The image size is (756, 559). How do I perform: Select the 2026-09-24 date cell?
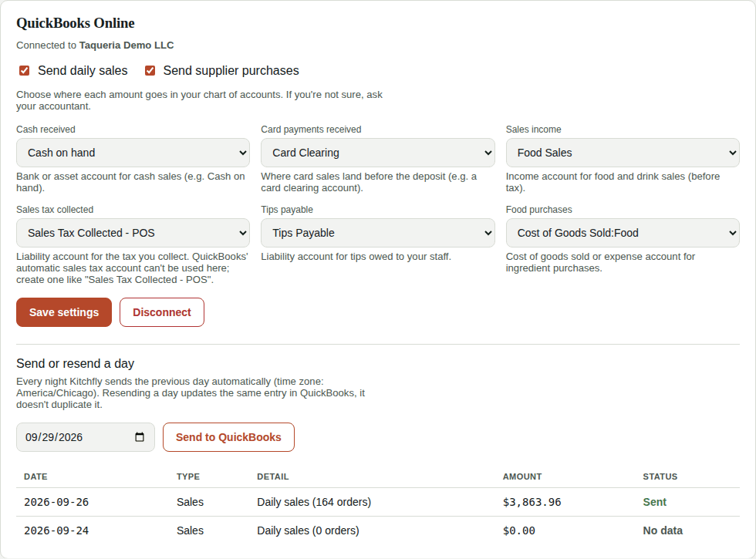tap(56, 530)
